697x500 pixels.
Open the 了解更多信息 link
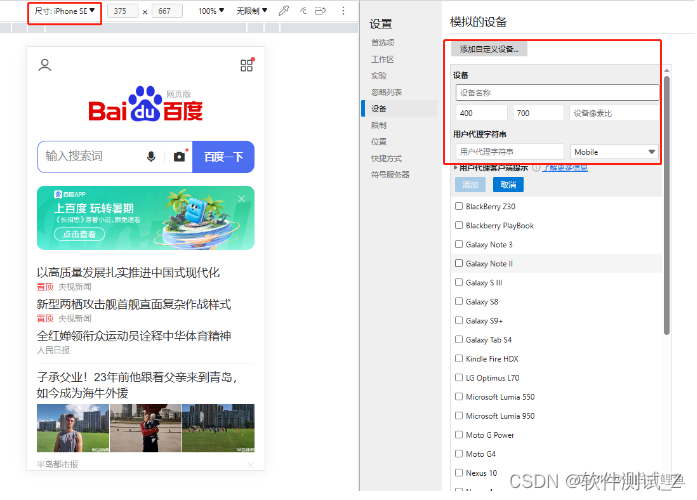(x=565, y=168)
